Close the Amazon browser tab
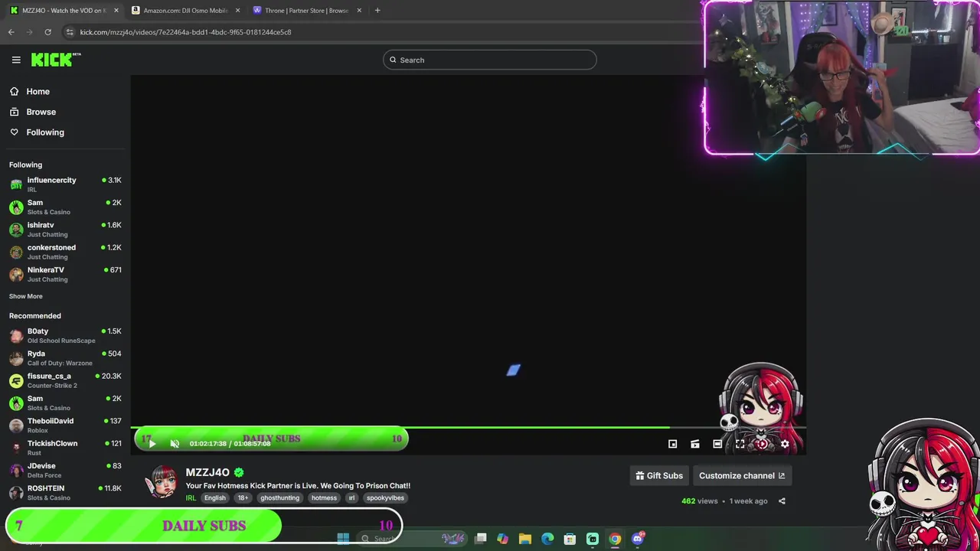This screenshot has height=551, width=980. 237,11
